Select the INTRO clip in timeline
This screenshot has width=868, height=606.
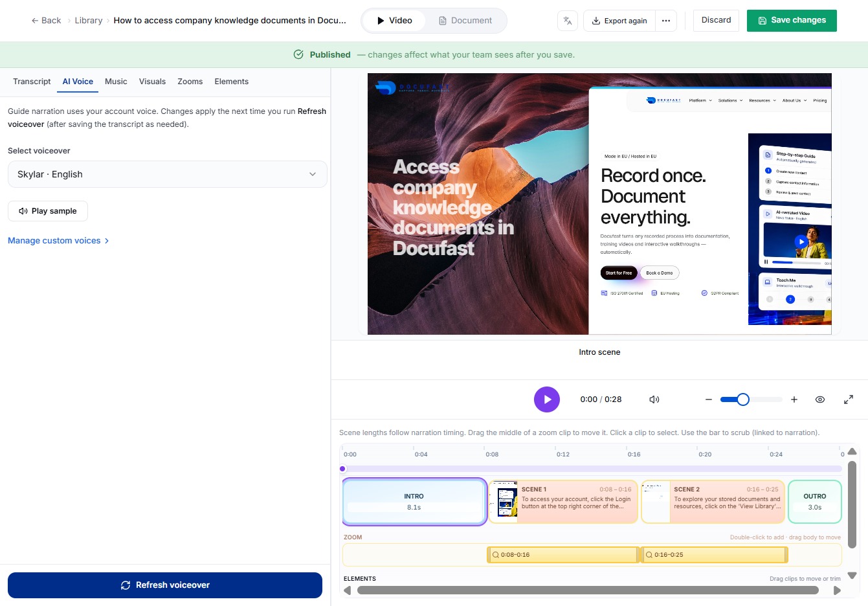click(414, 502)
